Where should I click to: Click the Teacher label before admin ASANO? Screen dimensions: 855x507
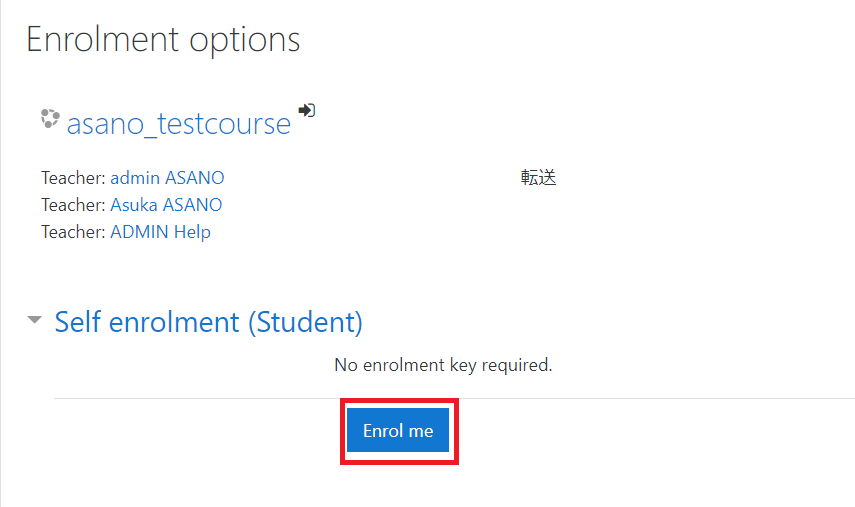(x=73, y=178)
